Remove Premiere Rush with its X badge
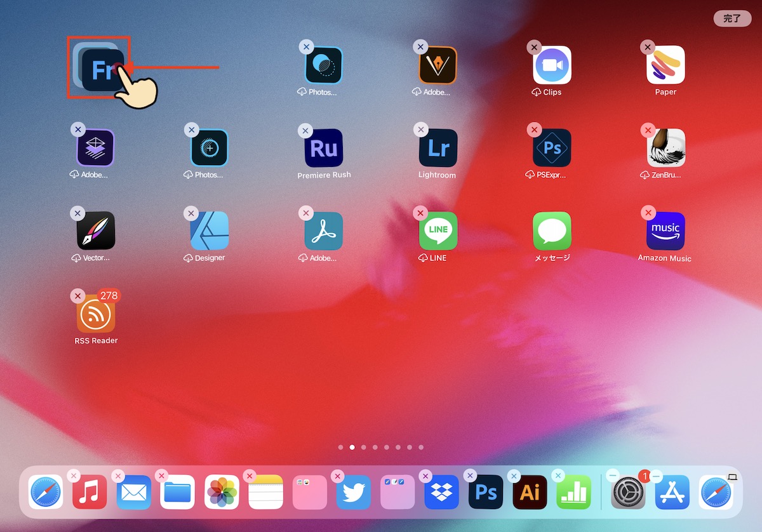Image resolution: width=762 pixels, height=532 pixels. click(x=306, y=130)
